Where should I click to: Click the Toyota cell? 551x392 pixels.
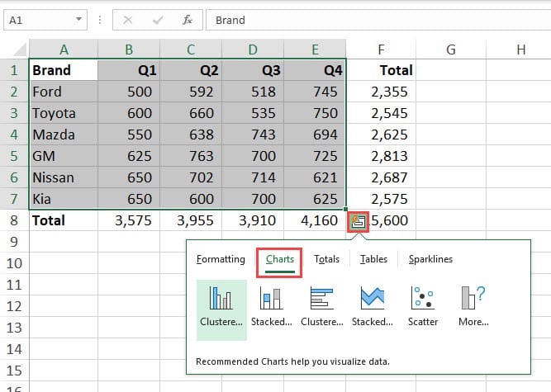63,113
